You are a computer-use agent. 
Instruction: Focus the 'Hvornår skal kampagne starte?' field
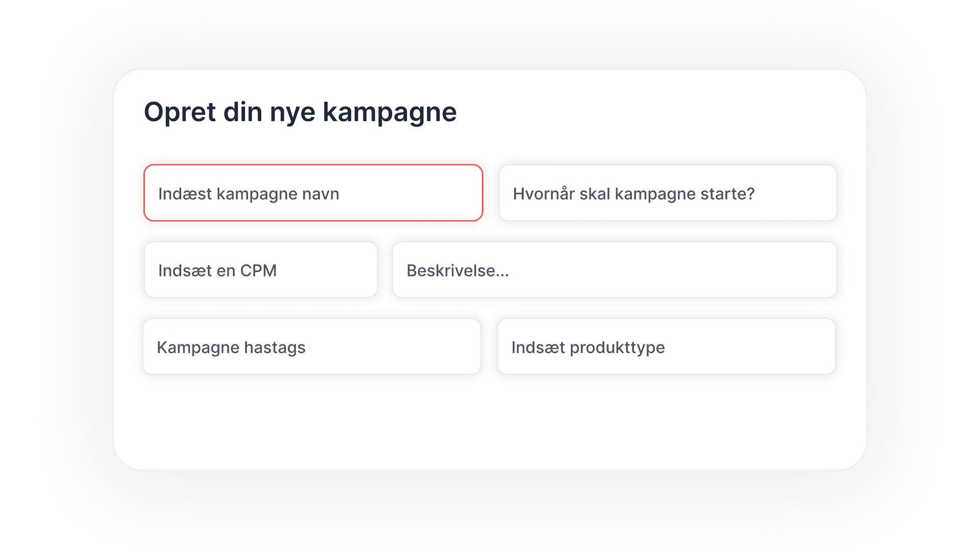point(668,193)
